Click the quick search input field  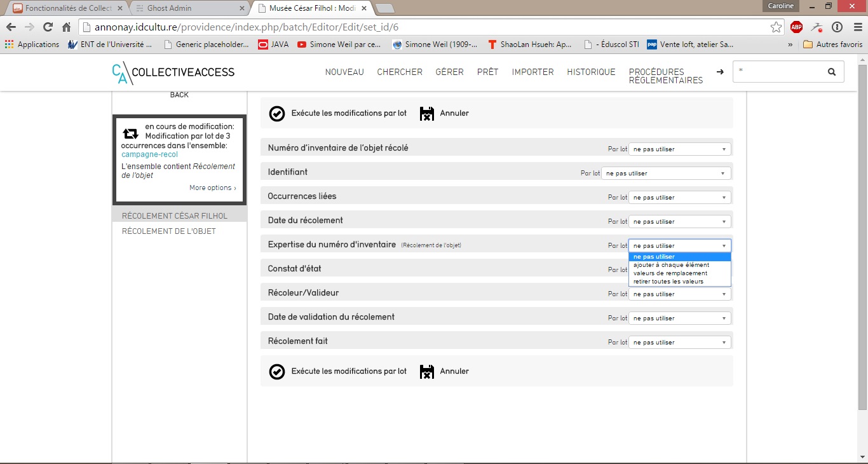coord(779,72)
